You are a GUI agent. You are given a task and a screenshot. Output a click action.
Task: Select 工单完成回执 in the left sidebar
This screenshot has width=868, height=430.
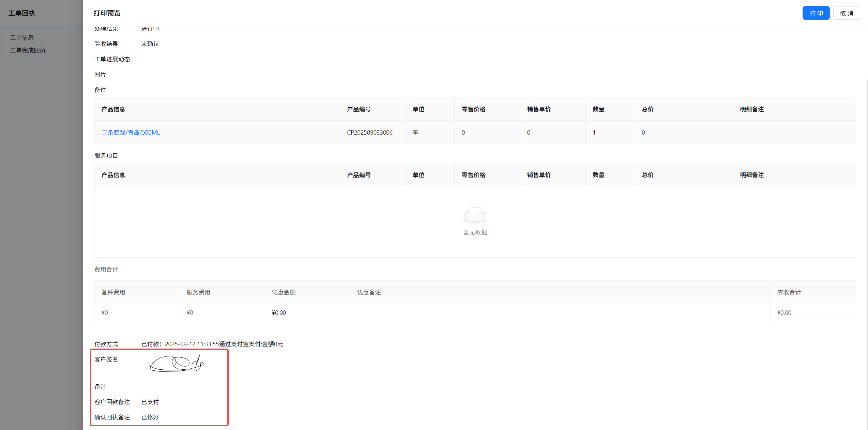tap(28, 50)
